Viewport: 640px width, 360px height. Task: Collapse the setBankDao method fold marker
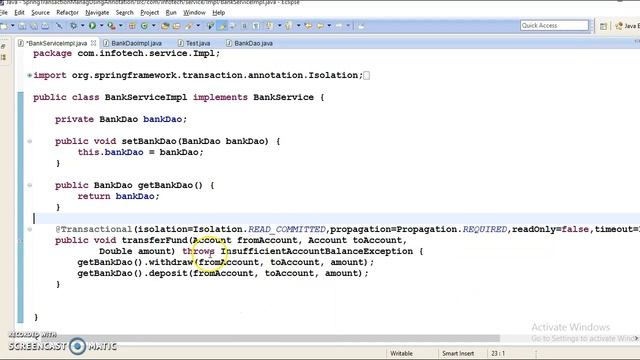(30, 141)
